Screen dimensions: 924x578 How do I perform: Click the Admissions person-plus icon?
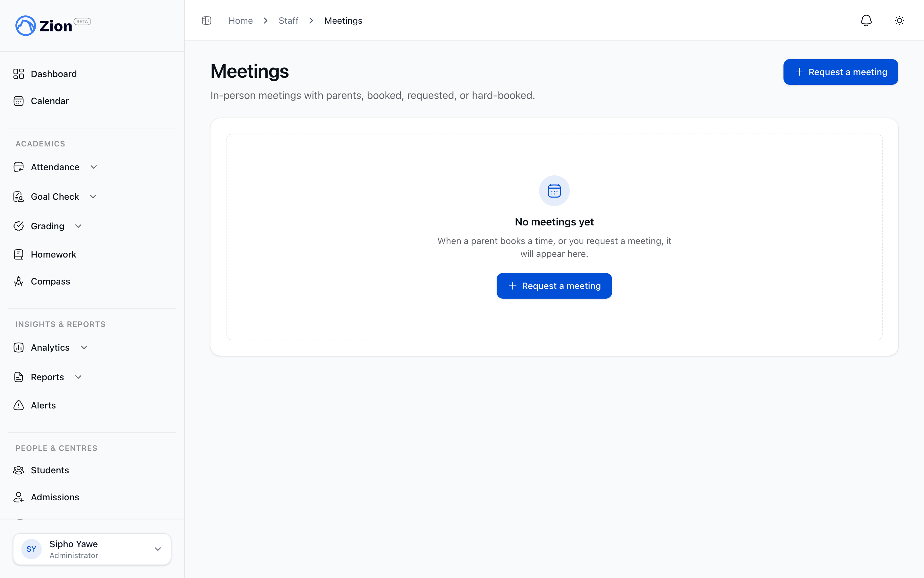(x=19, y=497)
